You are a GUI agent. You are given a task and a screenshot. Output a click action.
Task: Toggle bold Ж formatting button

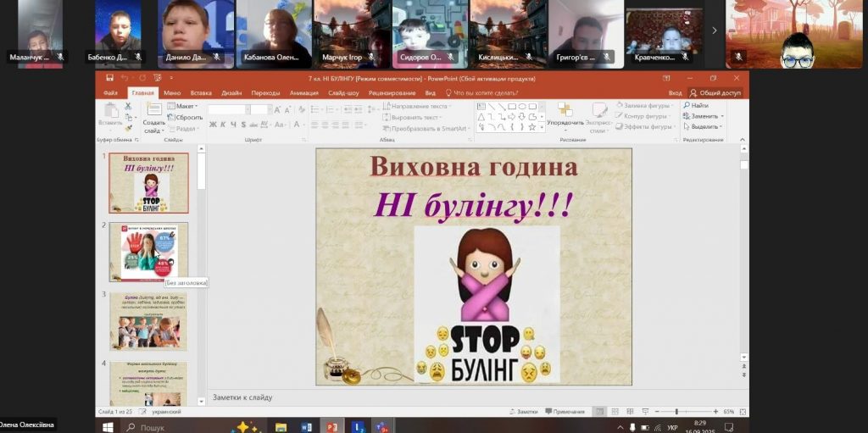tap(213, 125)
